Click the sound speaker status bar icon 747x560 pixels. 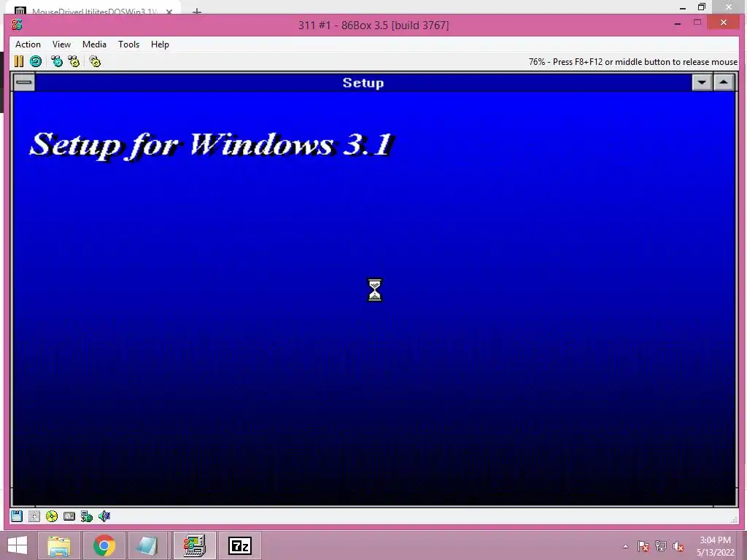[x=104, y=516]
